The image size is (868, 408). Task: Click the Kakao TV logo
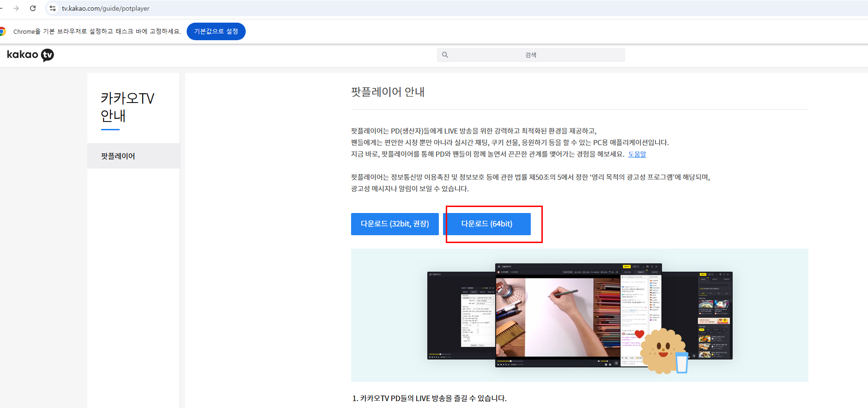pyautogui.click(x=30, y=55)
